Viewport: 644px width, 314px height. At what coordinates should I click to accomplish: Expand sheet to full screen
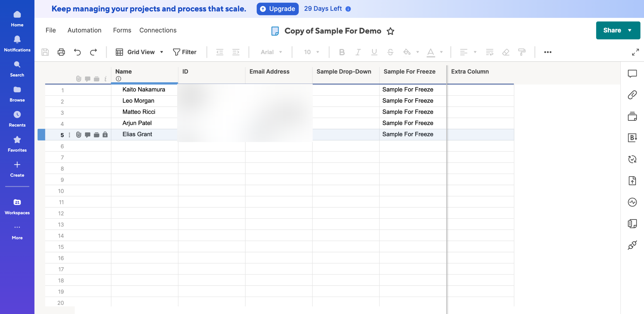[635, 52]
